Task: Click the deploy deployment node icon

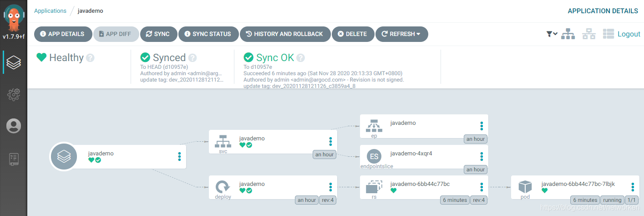Action: (x=223, y=186)
